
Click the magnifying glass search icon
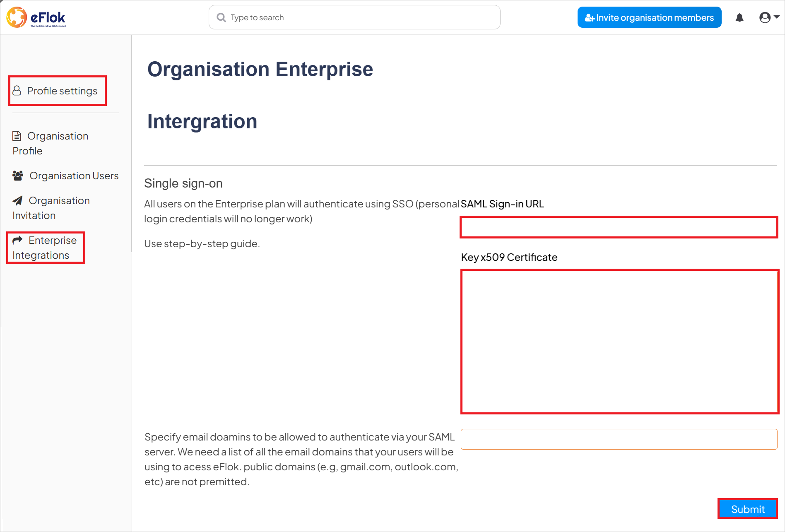coord(222,17)
